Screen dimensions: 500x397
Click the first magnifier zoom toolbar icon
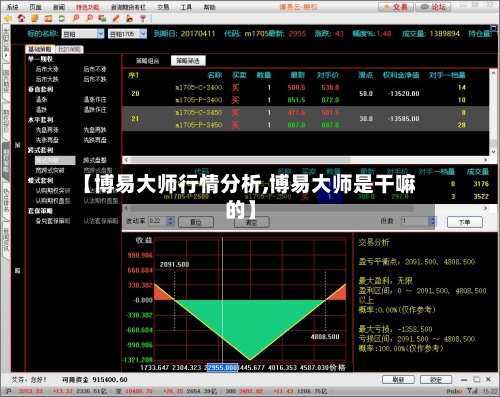76,18
